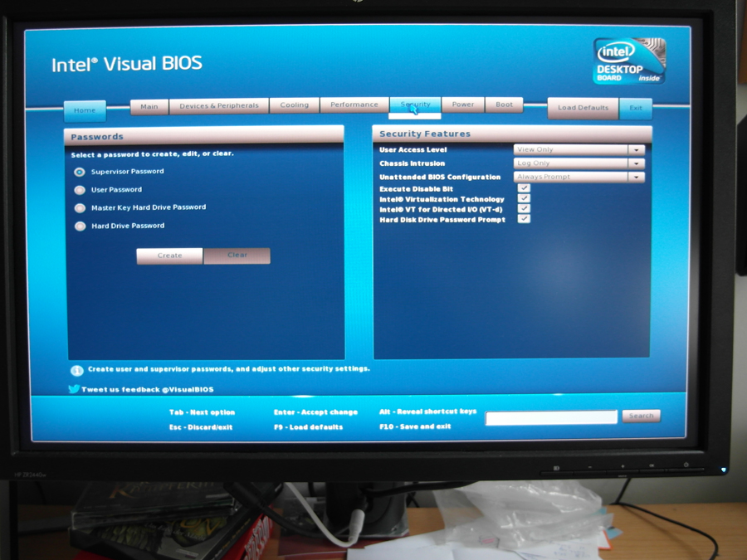Viewport: 747px width, 560px height.
Task: Click 'Alt - Reveal shortcut keys' text
Action: tap(427, 411)
